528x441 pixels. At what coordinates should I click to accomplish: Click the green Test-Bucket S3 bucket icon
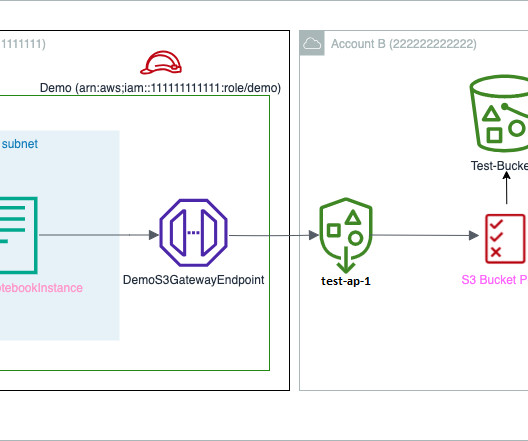coord(499,113)
